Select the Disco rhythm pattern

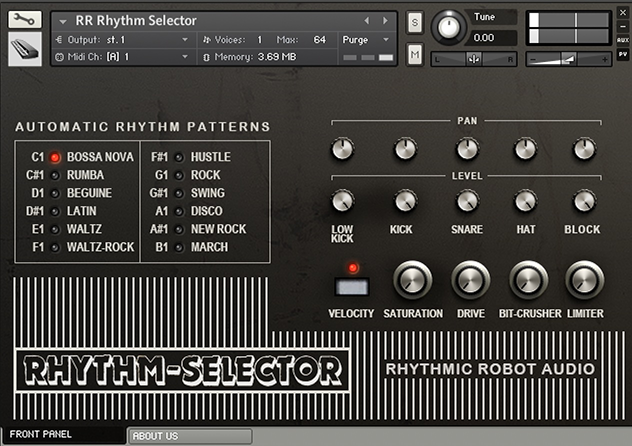178,211
